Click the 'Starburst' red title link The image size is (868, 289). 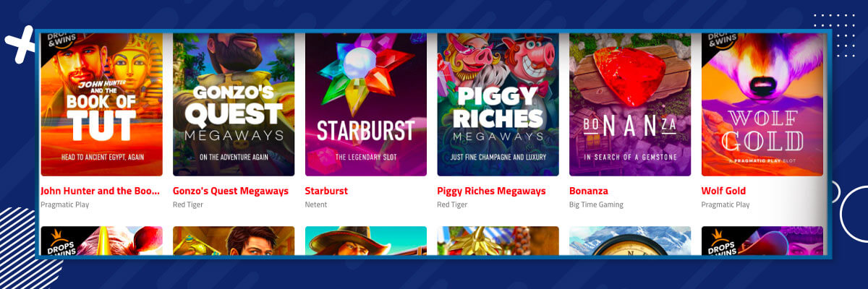326,191
